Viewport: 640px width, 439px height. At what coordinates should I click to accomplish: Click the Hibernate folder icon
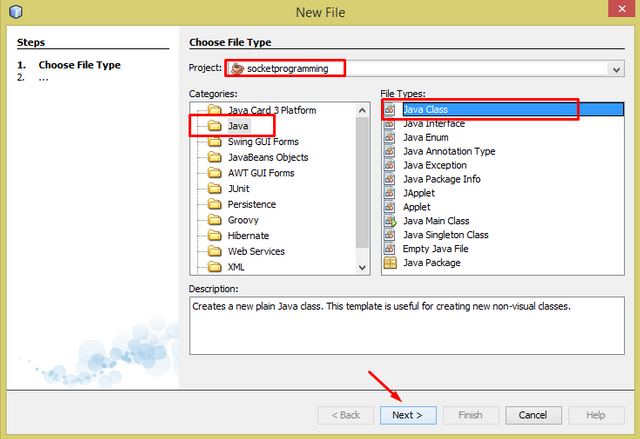[x=215, y=235]
